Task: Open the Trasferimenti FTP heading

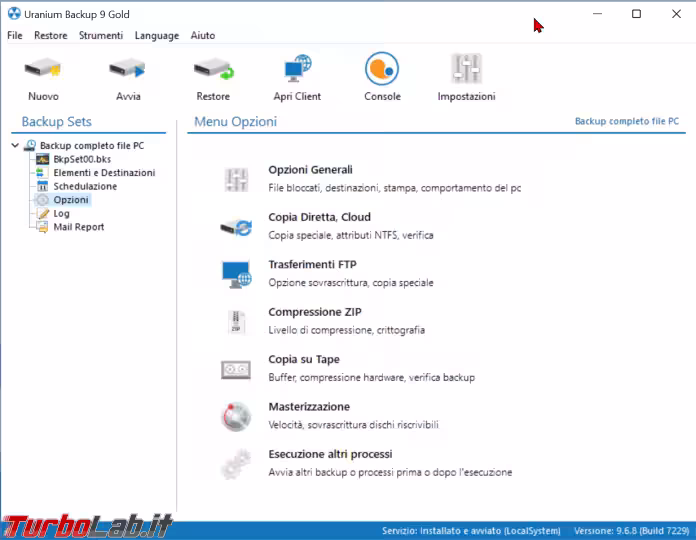Action: click(x=312, y=264)
